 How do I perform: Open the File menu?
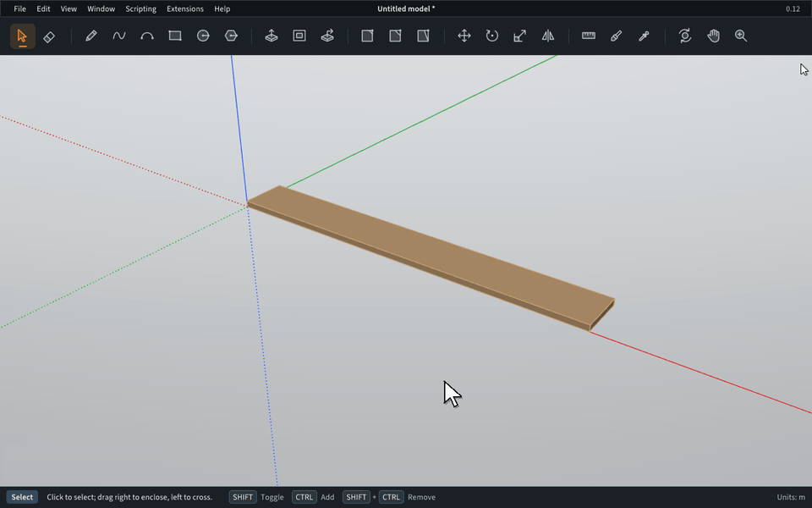click(19, 8)
